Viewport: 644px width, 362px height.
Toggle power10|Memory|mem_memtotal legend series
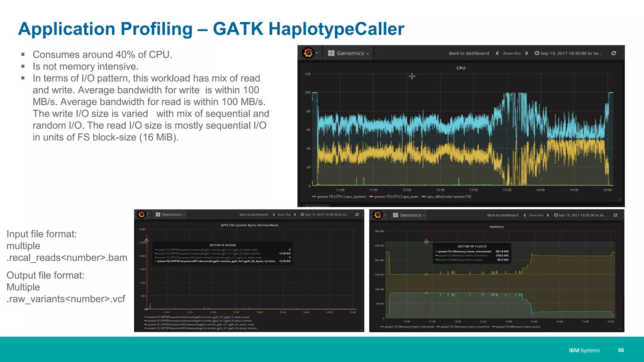tap(407, 327)
